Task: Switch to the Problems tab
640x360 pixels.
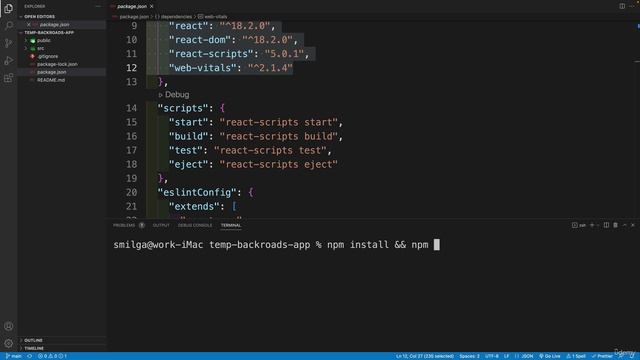Action: [x=128, y=225]
